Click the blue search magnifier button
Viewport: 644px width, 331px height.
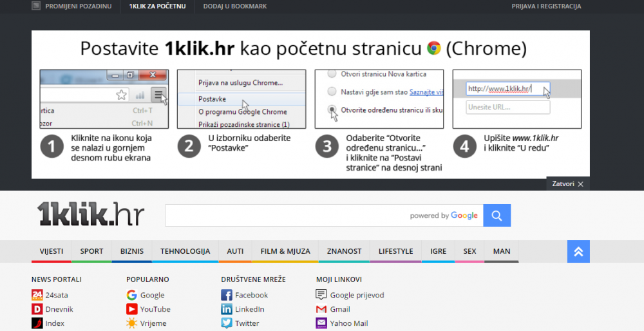[x=497, y=215]
